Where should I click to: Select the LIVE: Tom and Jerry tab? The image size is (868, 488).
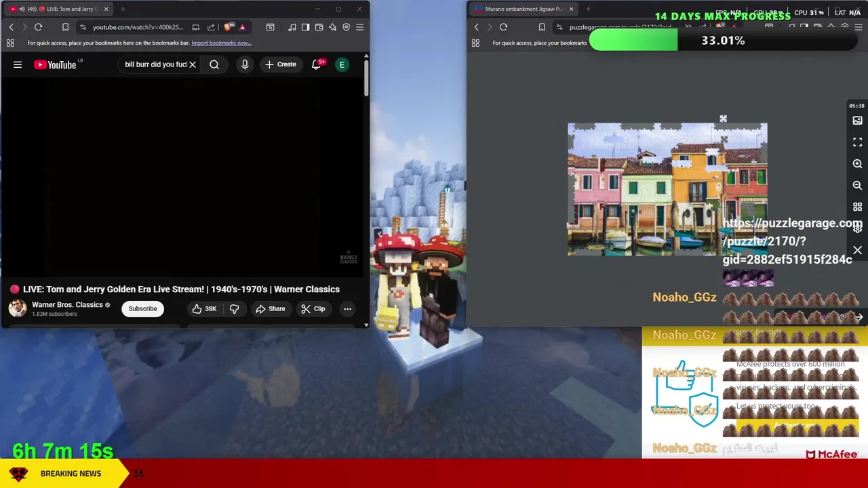click(x=58, y=9)
